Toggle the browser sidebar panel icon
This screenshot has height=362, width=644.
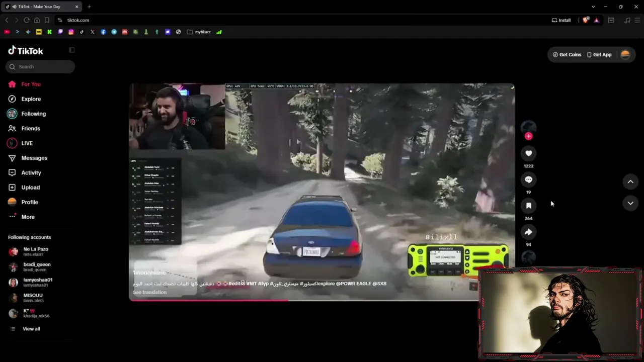pyautogui.click(x=611, y=20)
